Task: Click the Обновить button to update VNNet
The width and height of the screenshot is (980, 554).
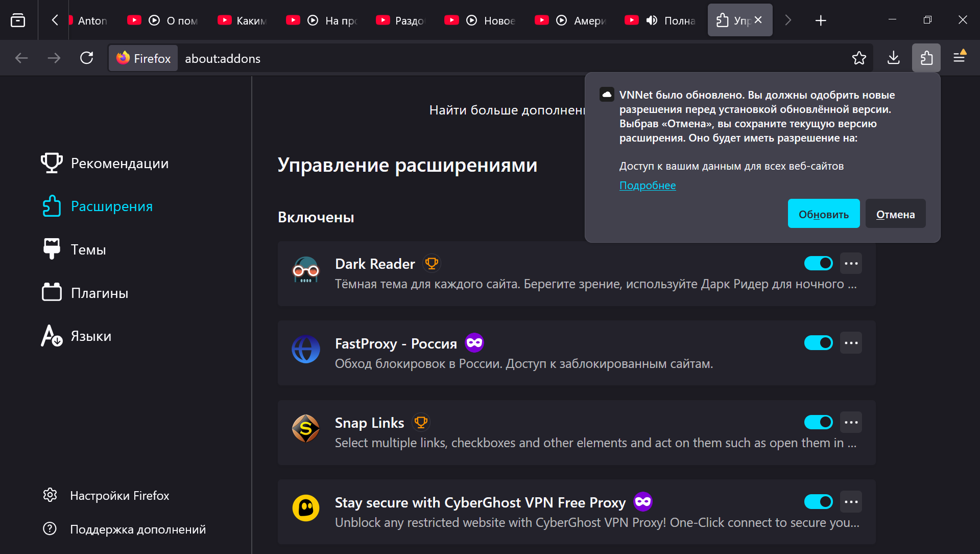Action: 824,214
